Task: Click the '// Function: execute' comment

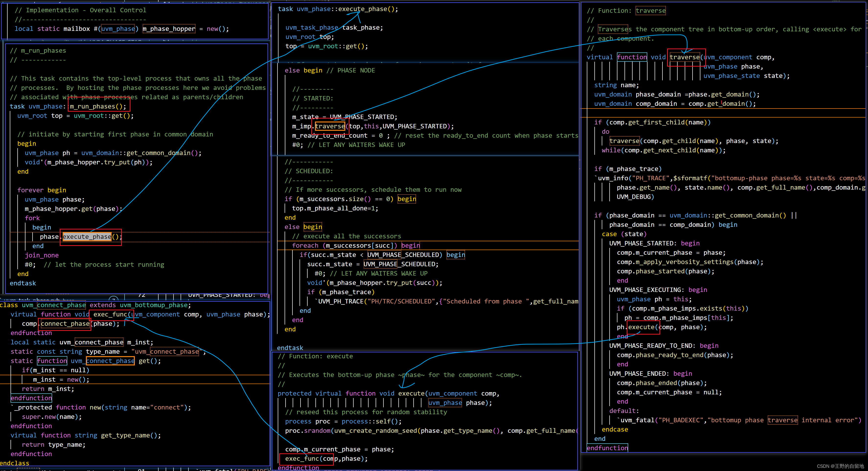Action: (x=315, y=356)
